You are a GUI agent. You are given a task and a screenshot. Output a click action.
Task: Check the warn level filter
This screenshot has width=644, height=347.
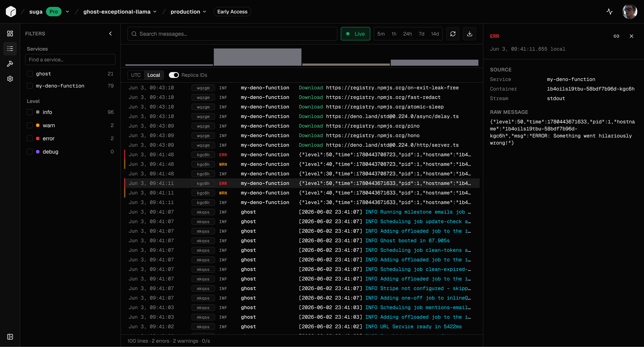pos(30,125)
